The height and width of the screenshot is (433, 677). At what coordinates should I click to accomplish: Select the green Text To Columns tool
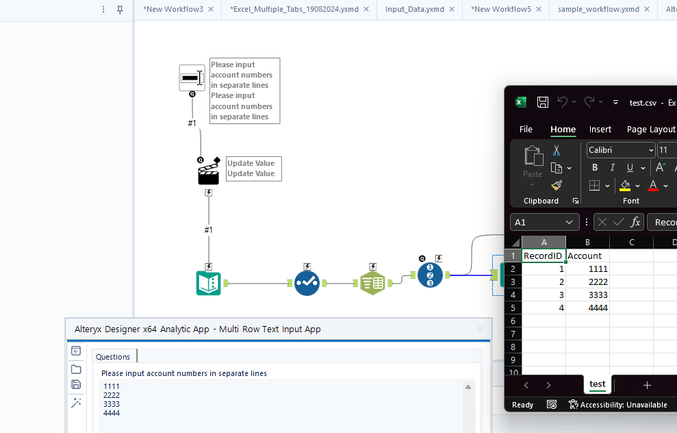click(x=373, y=283)
